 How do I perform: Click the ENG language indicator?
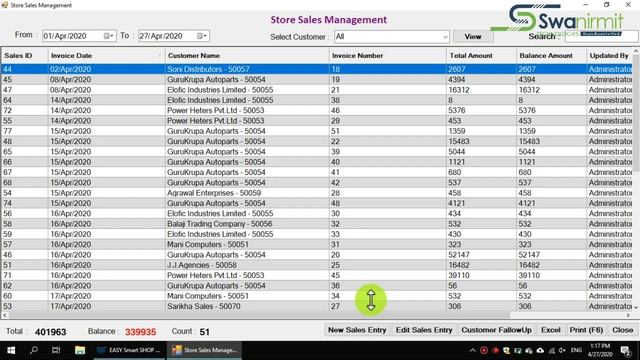(576, 350)
